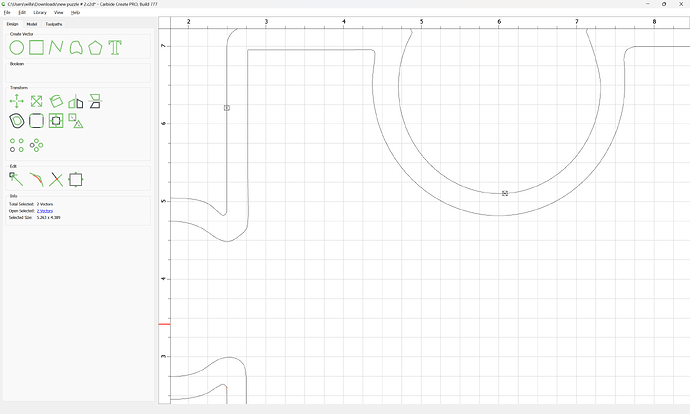Switch to the Model tab
690x414 pixels.
[x=32, y=23]
